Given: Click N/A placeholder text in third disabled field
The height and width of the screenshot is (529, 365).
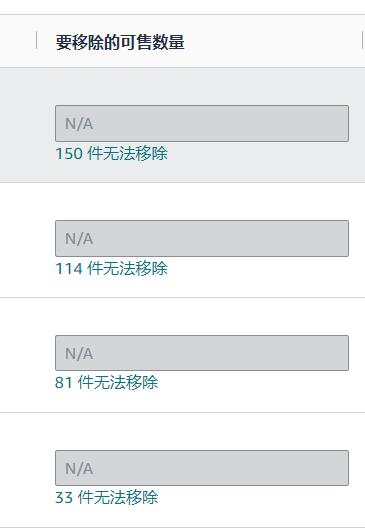Looking at the screenshot, I should point(79,354).
